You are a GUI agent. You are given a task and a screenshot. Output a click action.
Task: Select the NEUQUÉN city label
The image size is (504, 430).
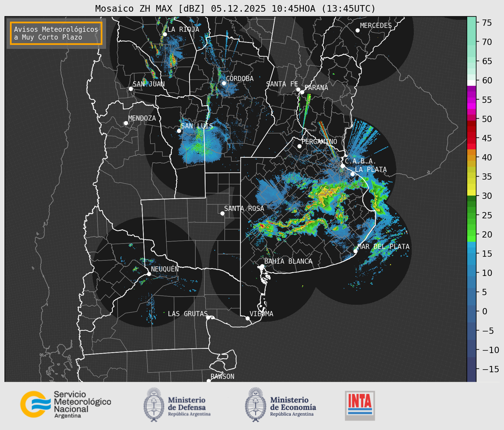coord(165,269)
